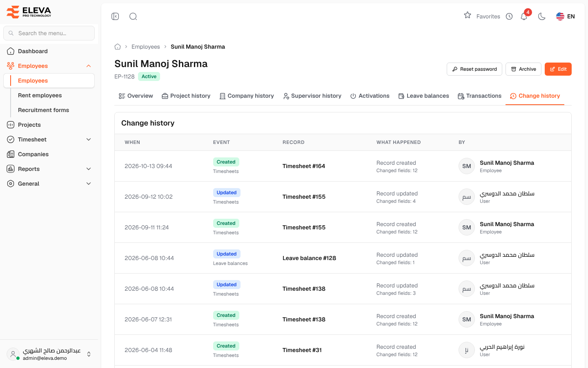Open notifications bell with 4 badge
Viewport: 588px width, 368px height.
(x=524, y=16)
